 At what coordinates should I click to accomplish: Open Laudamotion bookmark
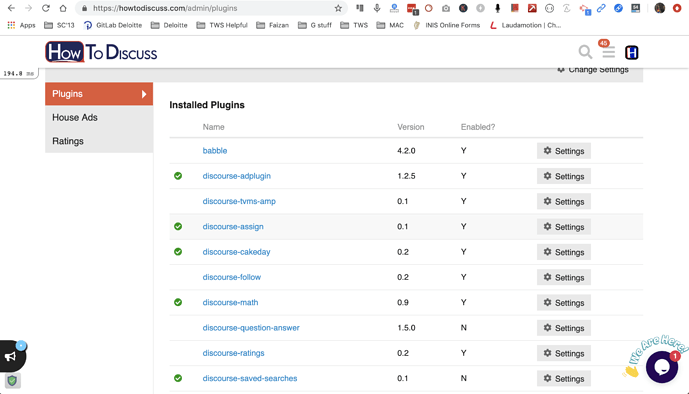[x=526, y=25]
